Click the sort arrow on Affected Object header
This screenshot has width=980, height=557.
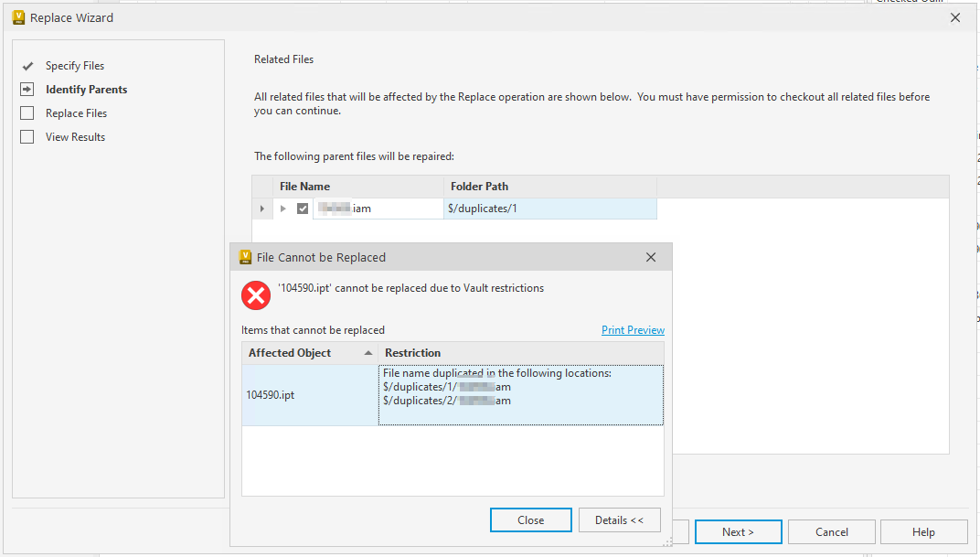(369, 353)
